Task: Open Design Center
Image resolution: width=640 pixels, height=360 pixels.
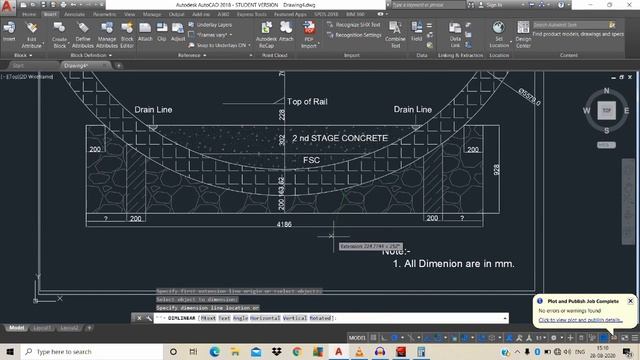Action: click(x=523, y=35)
